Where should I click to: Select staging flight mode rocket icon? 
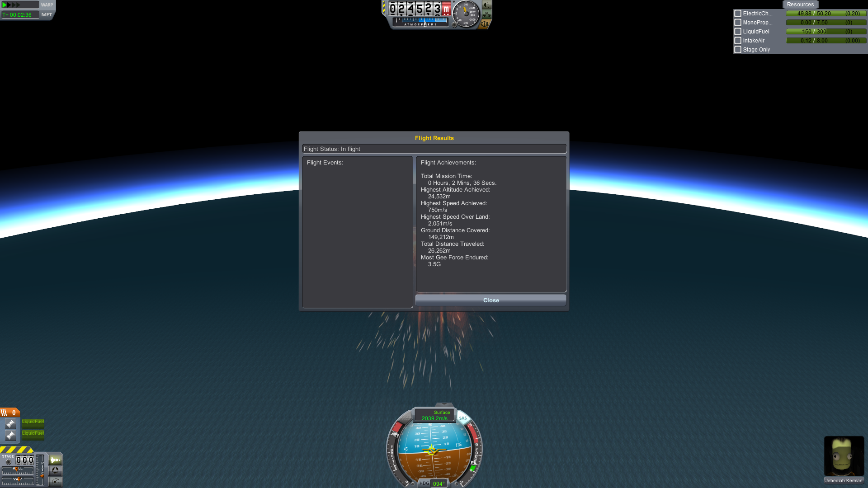[x=55, y=460]
